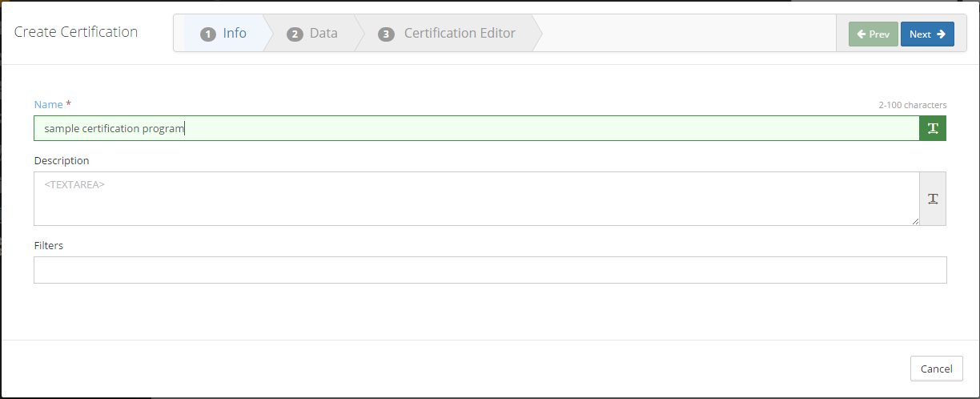Click inside the Description textarea
Image resolution: width=980 pixels, height=399 pixels.
(476, 199)
